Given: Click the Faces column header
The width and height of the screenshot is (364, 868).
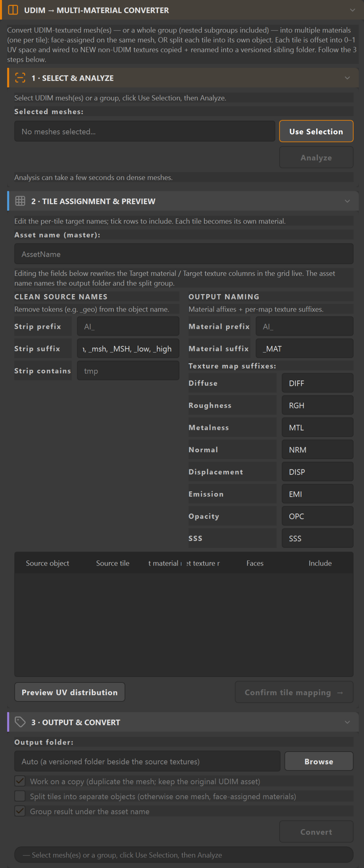Looking at the screenshot, I should pyautogui.click(x=255, y=563).
